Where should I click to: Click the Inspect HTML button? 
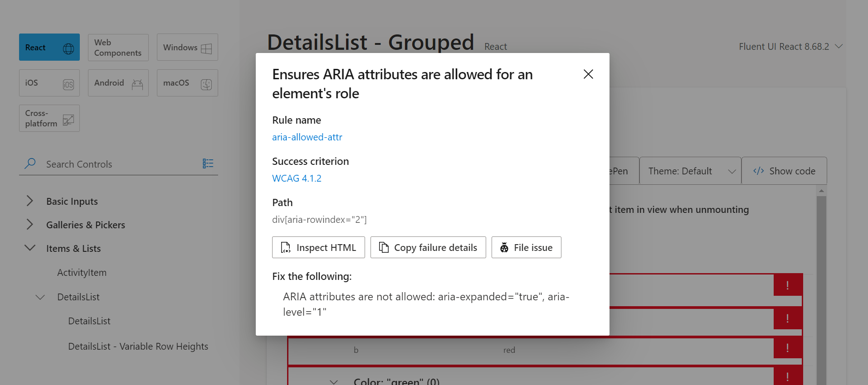pyautogui.click(x=318, y=247)
